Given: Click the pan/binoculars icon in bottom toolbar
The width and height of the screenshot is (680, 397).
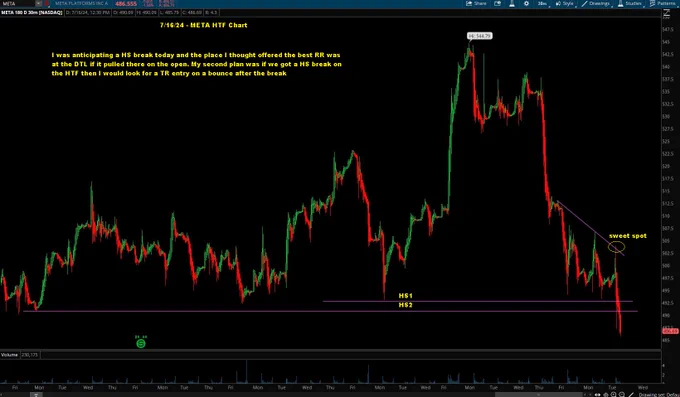Looking at the screenshot, I should click(598, 394).
